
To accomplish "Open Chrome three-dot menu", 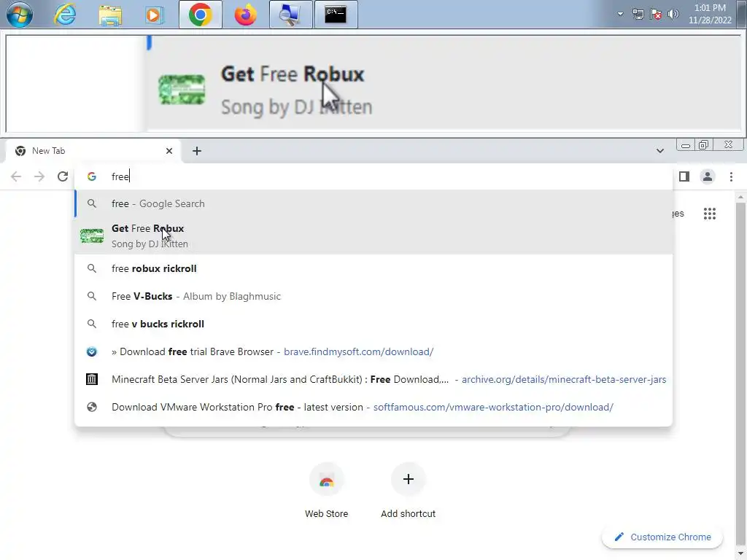I will pos(731,176).
